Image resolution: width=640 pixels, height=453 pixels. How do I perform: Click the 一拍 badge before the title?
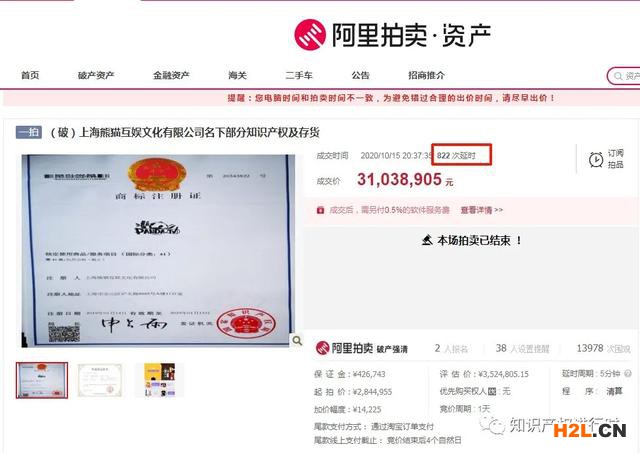(29, 132)
